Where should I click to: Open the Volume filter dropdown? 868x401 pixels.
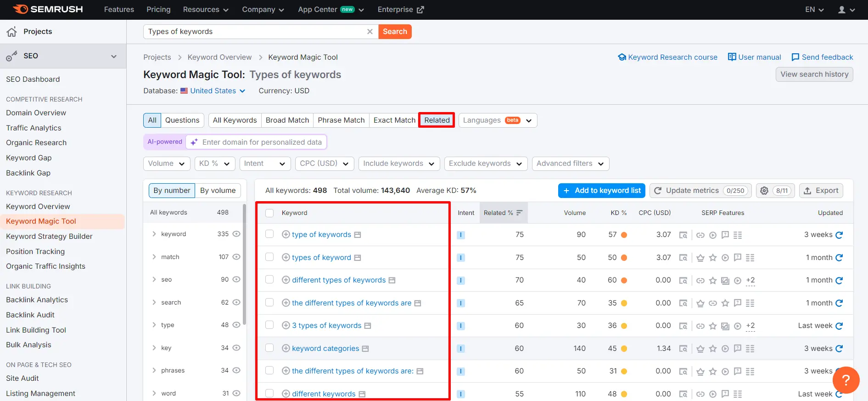167,164
